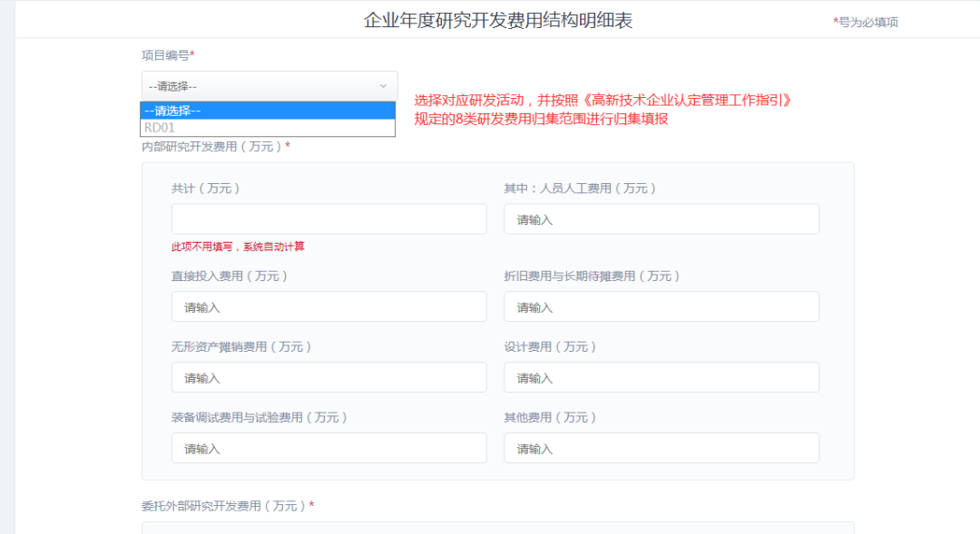Focus the 人员人工费用 input field
This screenshot has height=534, width=980.
[x=661, y=219]
